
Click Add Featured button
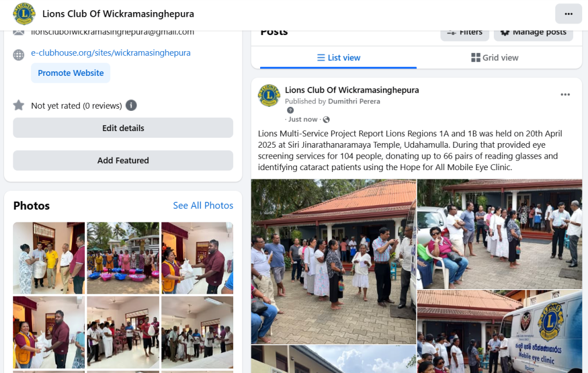123,160
